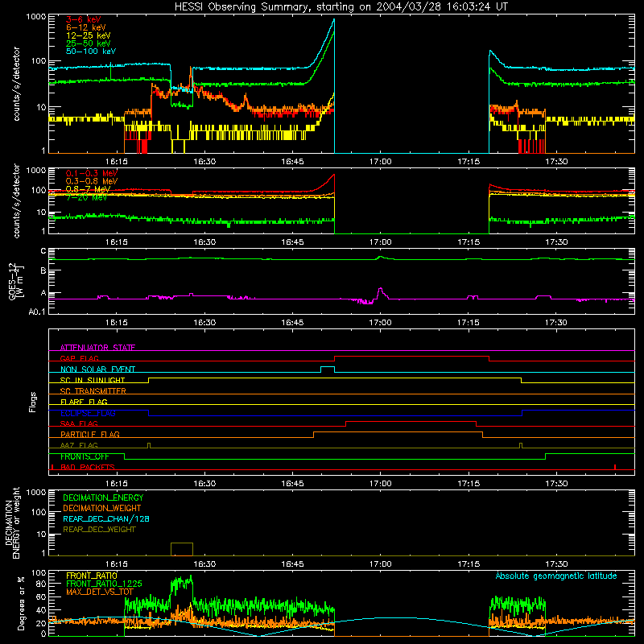Pick the green 25-50 keV legend label

[x=88, y=43]
